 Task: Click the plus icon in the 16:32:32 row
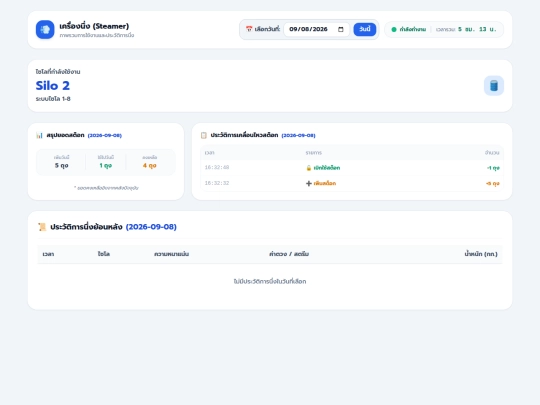click(x=309, y=183)
